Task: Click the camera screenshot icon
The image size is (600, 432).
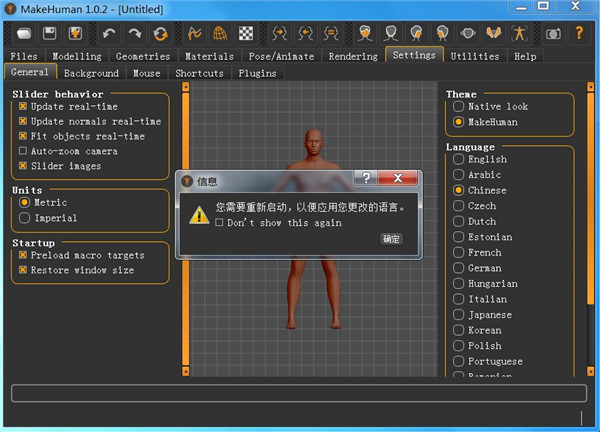Action: 553,33
